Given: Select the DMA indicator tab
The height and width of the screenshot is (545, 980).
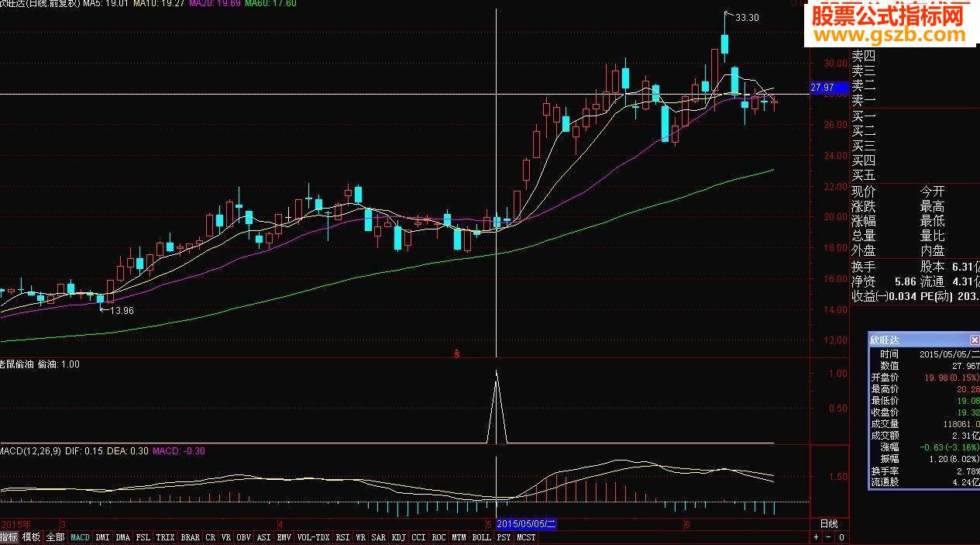Looking at the screenshot, I should coord(123,537).
